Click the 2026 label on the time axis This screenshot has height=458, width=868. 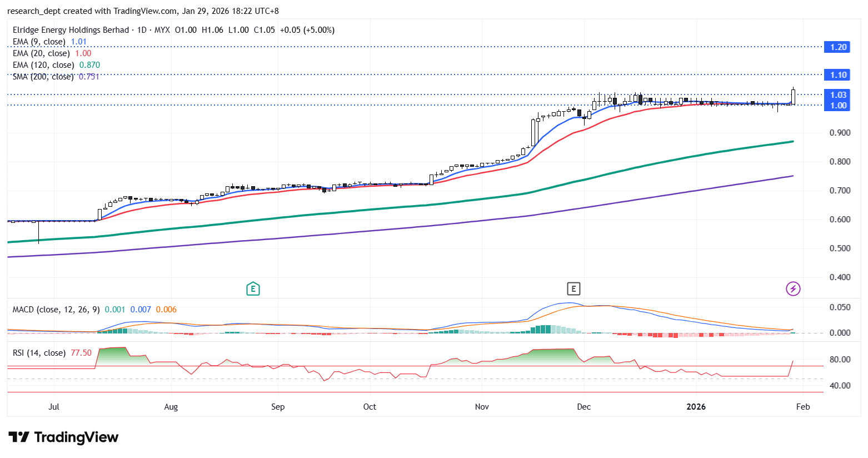pyautogui.click(x=696, y=407)
